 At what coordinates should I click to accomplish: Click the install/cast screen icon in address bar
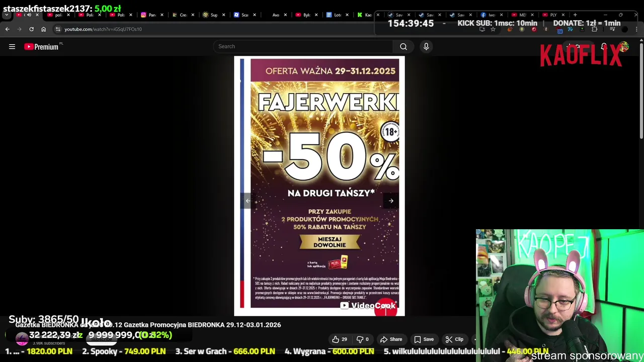pos(482,29)
